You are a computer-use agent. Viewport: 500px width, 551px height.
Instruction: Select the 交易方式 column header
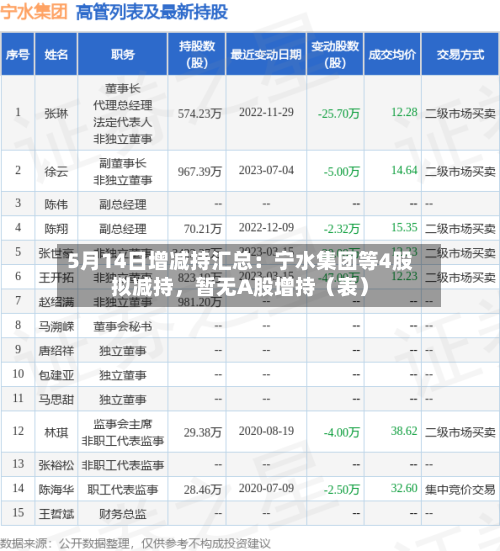pyautogui.click(x=460, y=54)
